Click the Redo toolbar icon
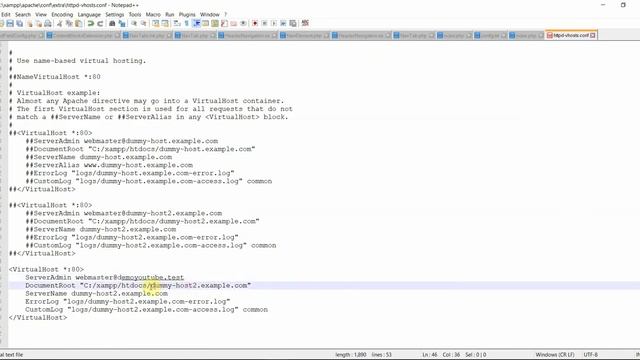The height and width of the screenshot is (360, 640). click(100, 23)
